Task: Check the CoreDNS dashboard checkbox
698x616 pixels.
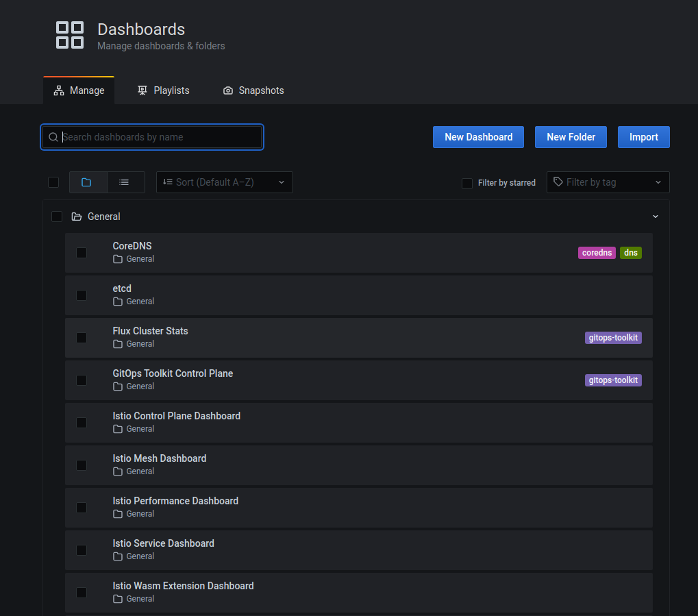Action: [82, 252]
